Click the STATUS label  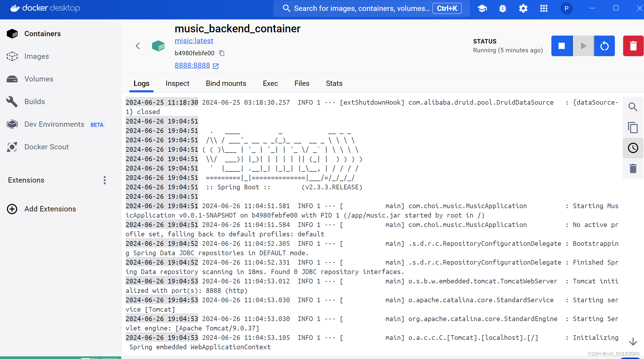point(485,41)
